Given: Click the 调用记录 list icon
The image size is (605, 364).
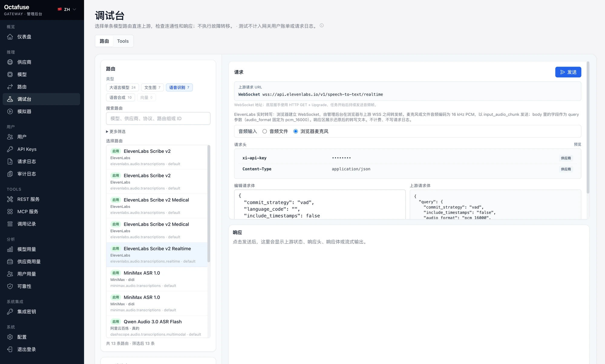Looking at the screenshot, I should click(10, 224).
